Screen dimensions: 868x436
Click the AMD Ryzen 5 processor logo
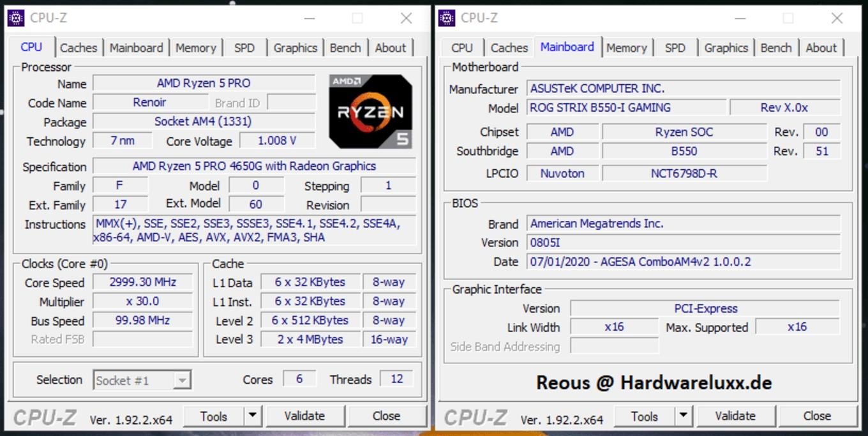pos(370,112)
